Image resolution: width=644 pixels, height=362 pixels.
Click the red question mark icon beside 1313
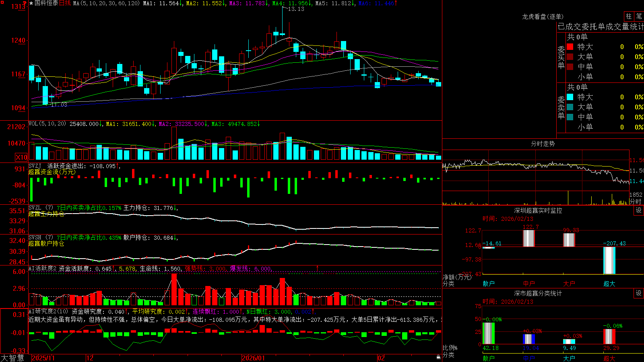pyautogui.click(x=25, y=4)
